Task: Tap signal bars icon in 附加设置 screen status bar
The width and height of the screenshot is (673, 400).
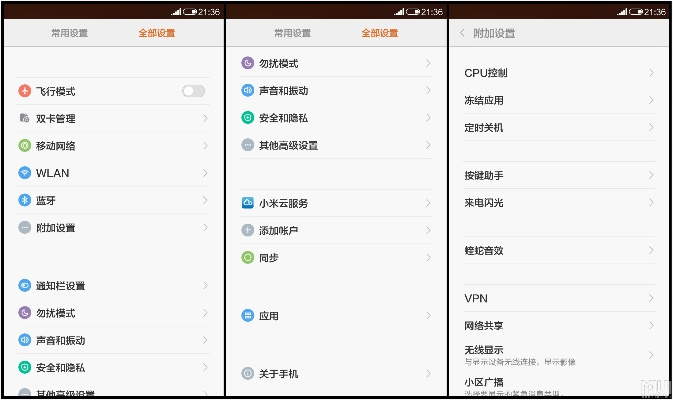Action: tap(622, 12)
